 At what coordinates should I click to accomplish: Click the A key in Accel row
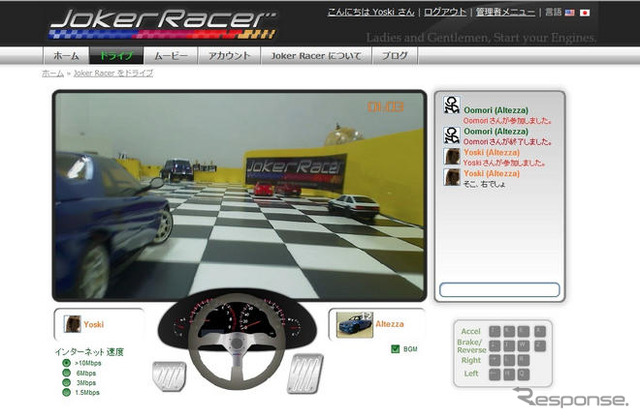(540, 331)
